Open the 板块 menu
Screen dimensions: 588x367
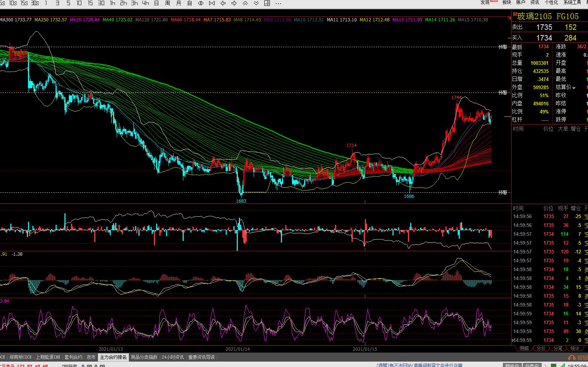[507, 2]
